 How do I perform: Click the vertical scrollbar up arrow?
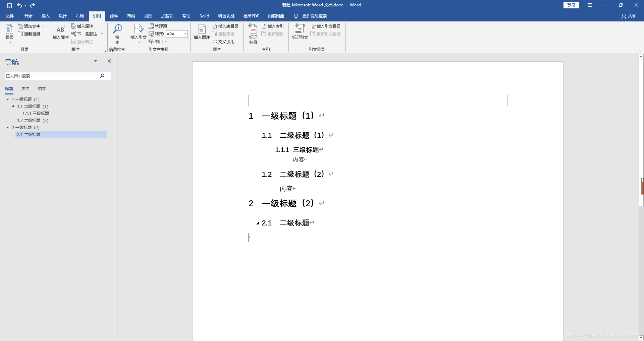point(641,57)
